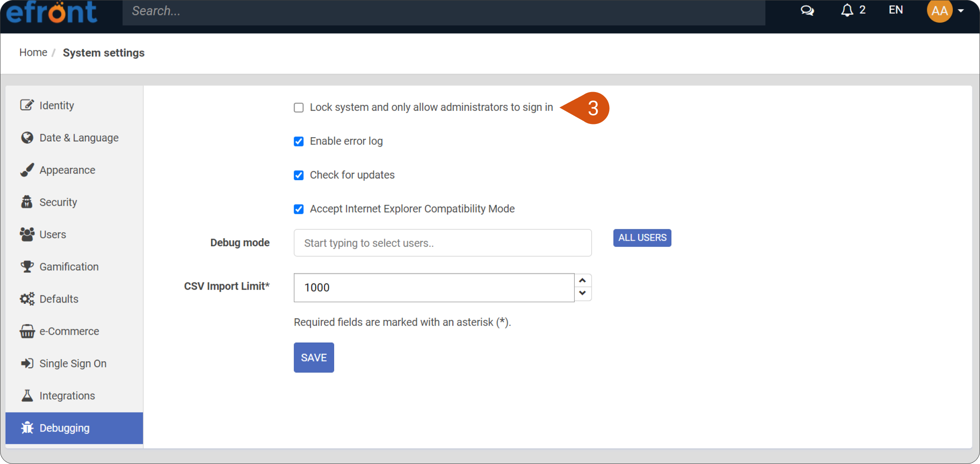The width and height of the screenshot is (980, 464).
Task: Open Gamification settings
Action: tap(75, 267)
